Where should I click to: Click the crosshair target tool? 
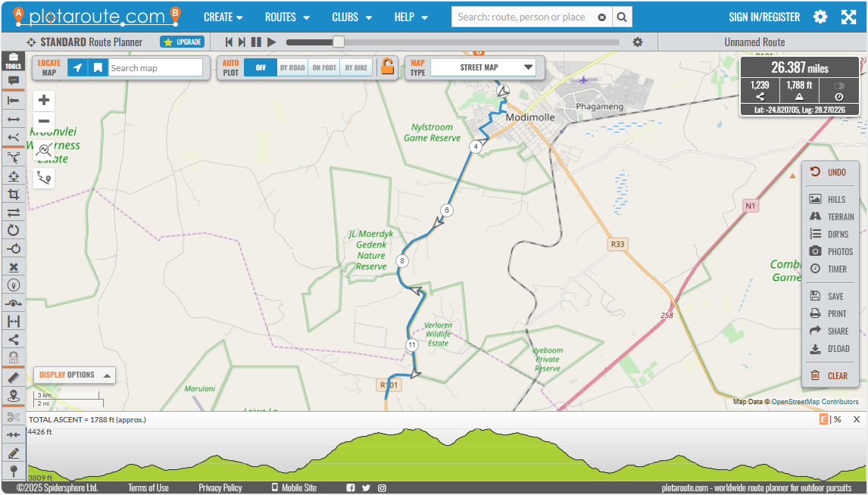(14, 176)
